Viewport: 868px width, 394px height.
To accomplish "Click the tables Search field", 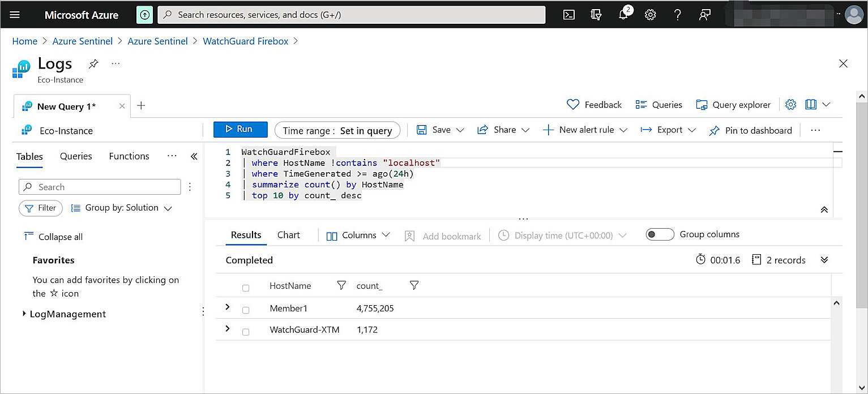I will point(100,187).
